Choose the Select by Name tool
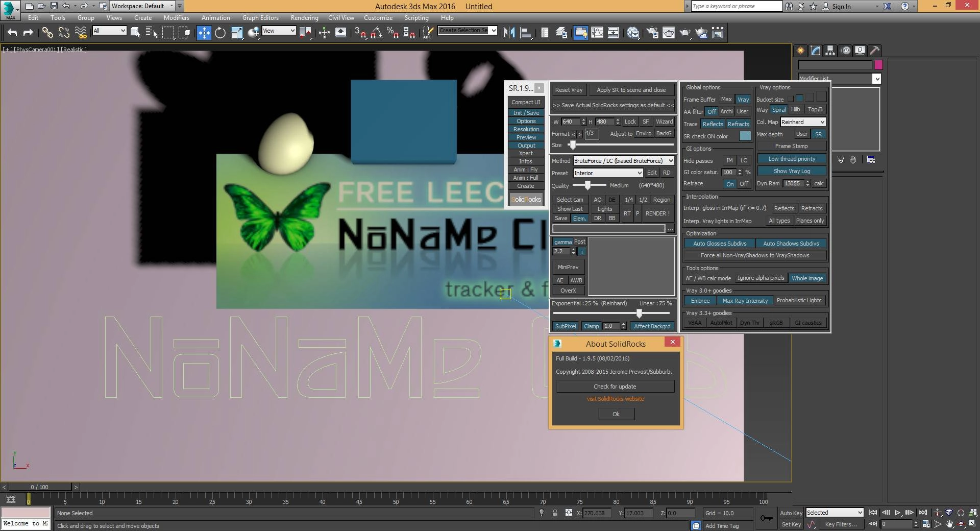Image resolution: width=980 pixels, height=531 pixels. coord(152,33)
